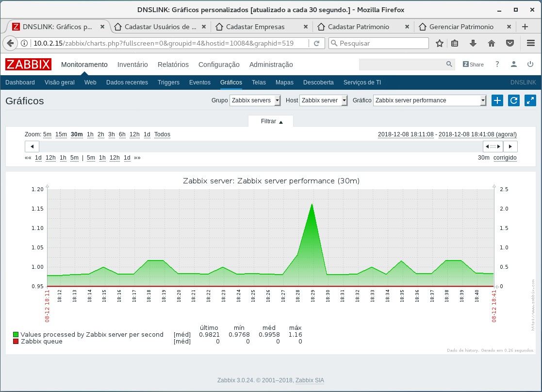Set zoom to 5m
The width and height of the screenshot is (542, 392).
click(48, 134)
